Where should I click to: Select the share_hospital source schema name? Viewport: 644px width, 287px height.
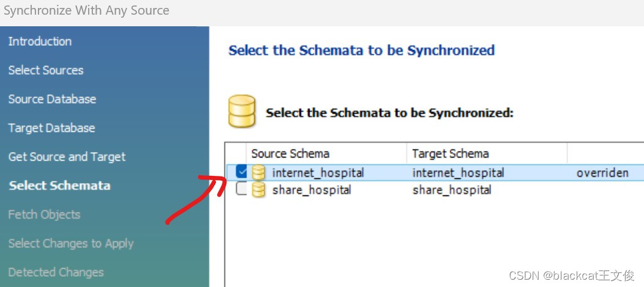(312, 190)
